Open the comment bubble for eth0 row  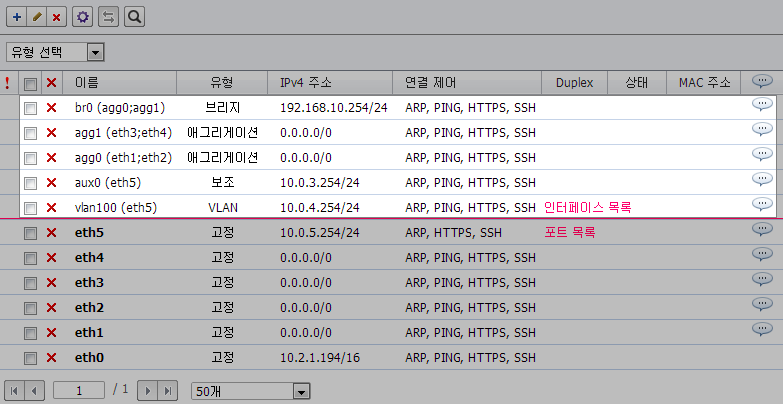762,355
